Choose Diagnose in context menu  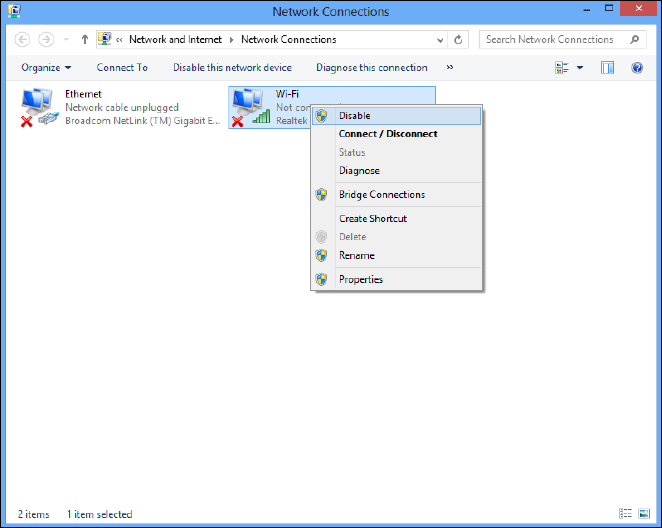(396, 171)
